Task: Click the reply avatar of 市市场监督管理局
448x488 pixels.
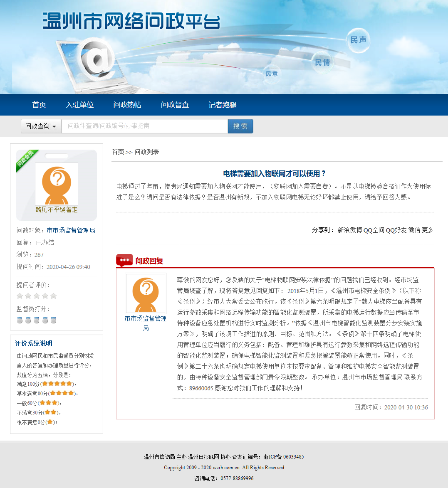Action: (146, 293)
